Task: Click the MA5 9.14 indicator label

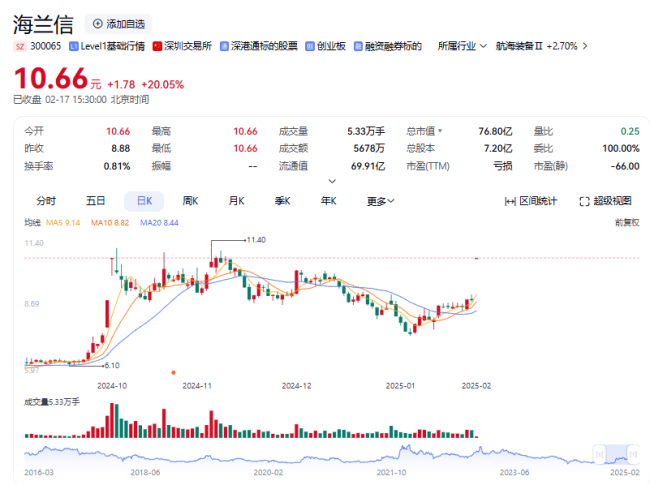Action: click(63, 223)
